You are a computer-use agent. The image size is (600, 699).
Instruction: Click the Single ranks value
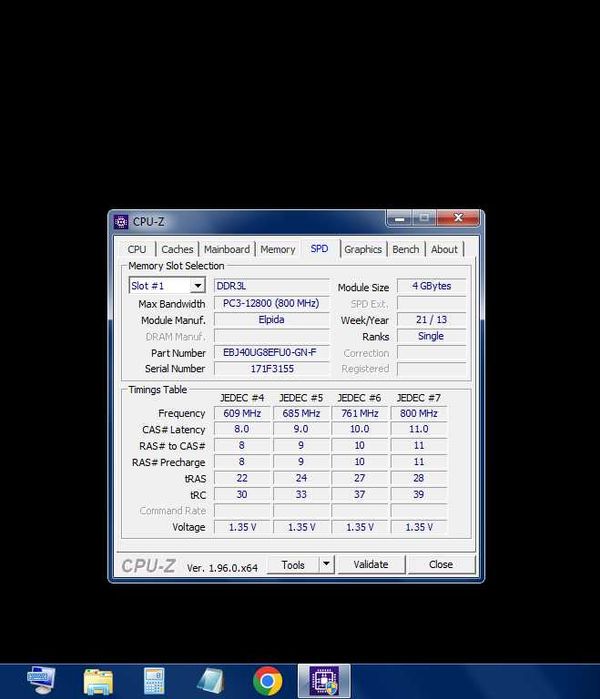coord(431,336)
